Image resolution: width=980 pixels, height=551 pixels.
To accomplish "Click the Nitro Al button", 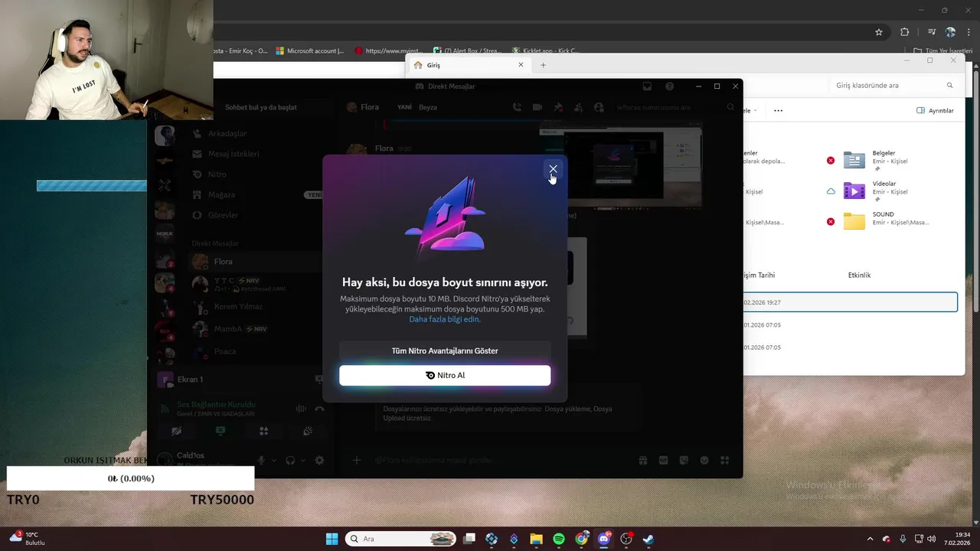I will (445, 375).
